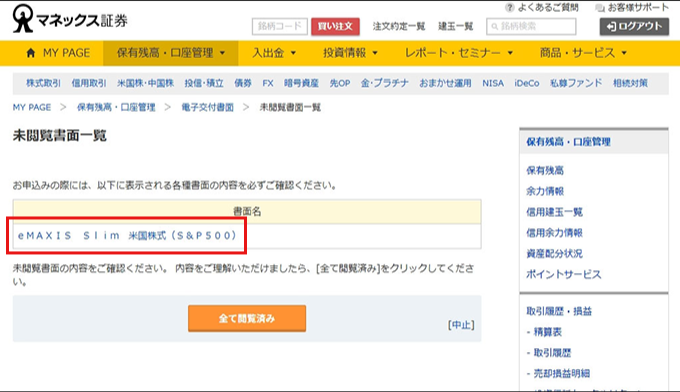Click the 書面名 table column header

pyautogui.click(x=247, y=212)
